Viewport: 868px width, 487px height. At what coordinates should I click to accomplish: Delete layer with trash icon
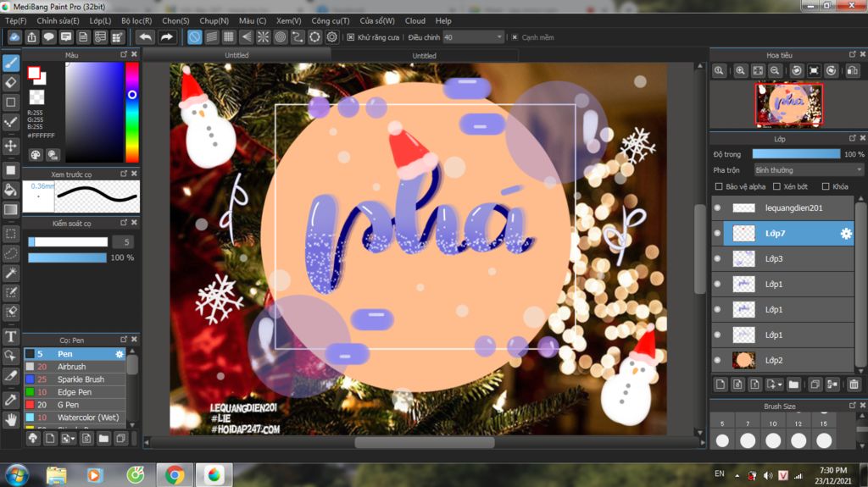[854, 384]
